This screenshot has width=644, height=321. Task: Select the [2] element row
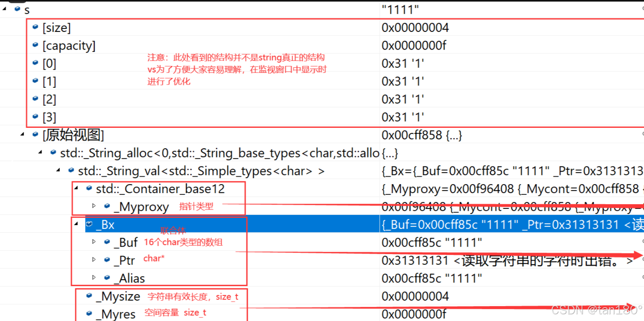[49, 99]
